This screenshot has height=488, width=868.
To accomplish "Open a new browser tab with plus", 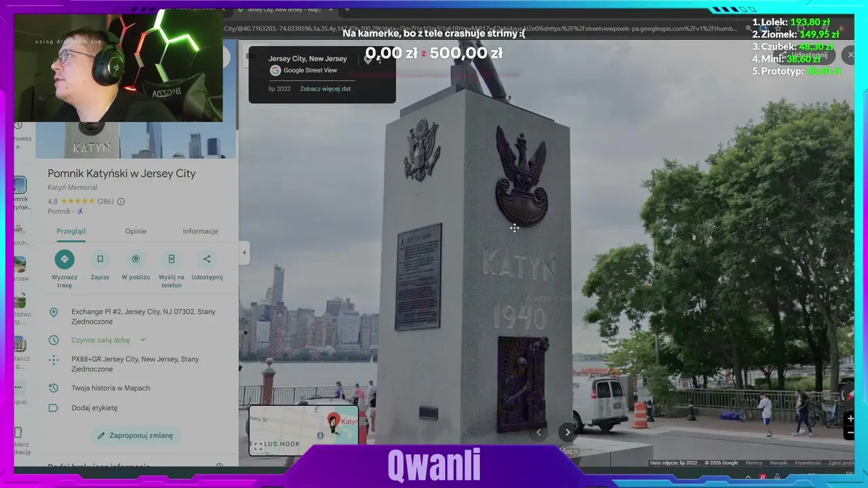I will 347,9.
